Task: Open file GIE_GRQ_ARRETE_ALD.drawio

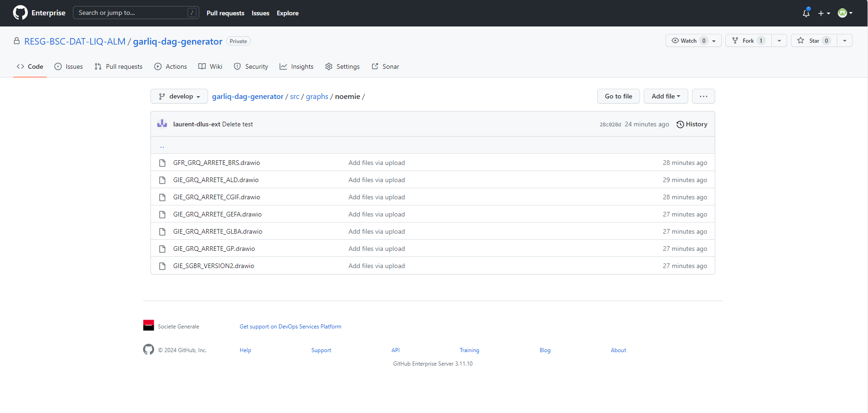Action: pyautogui.click(x=216, y=180)
